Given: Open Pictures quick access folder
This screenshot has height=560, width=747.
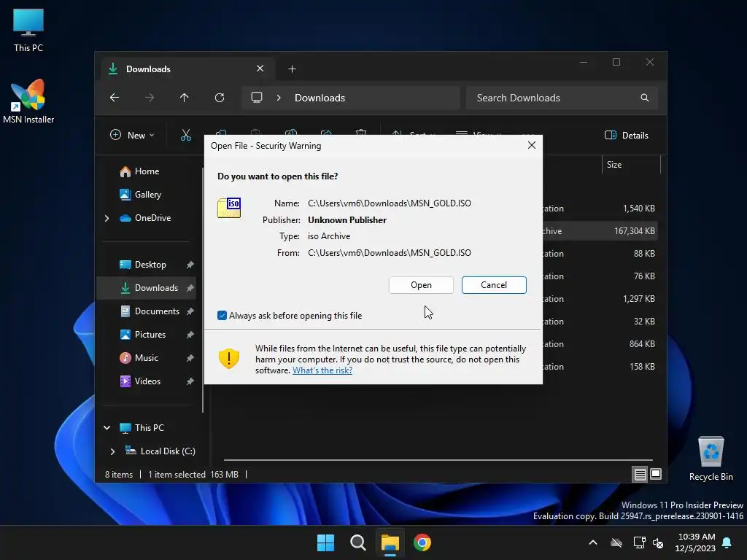Looking at the screenshot, I should (x=143, y=334).
